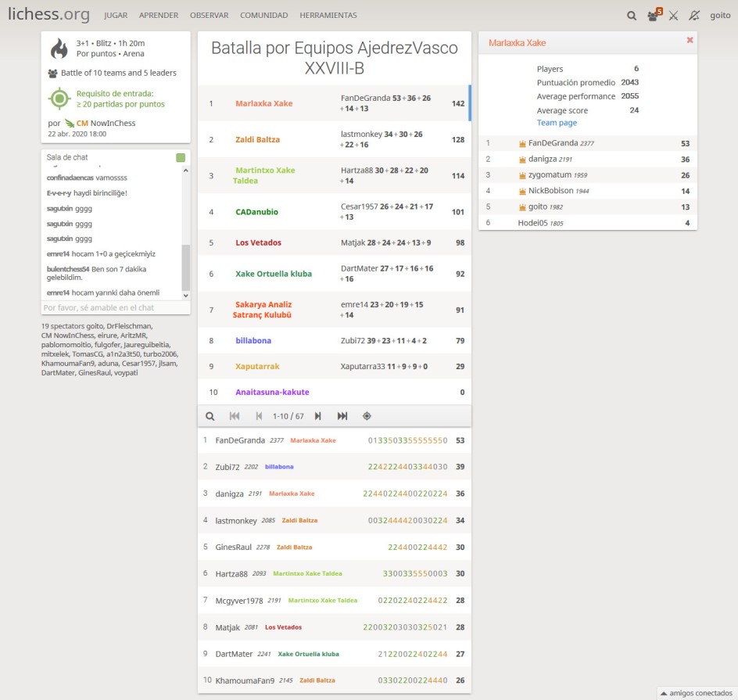Close the Marlaxka Xake team panel
Viewport: 738px width, 700px height.
(690, 40)
